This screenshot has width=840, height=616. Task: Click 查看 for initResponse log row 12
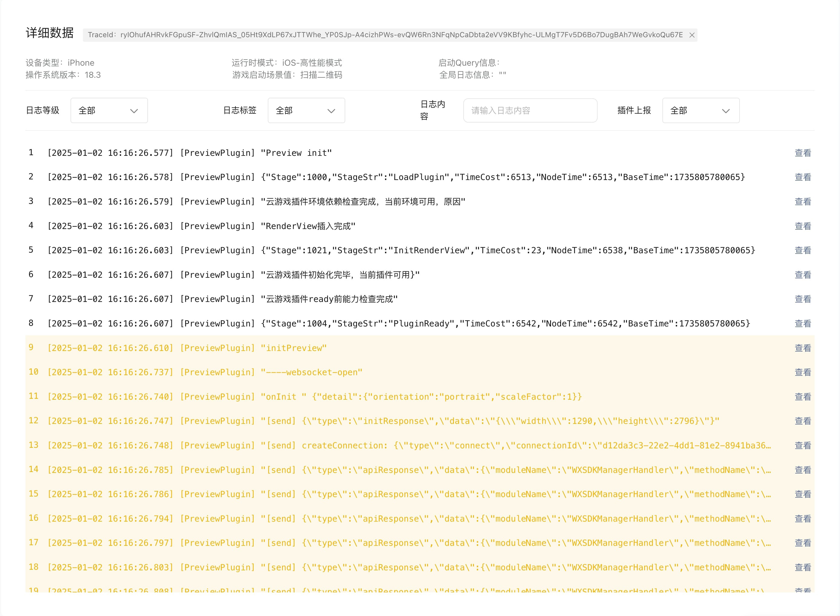tap(803, 421)
